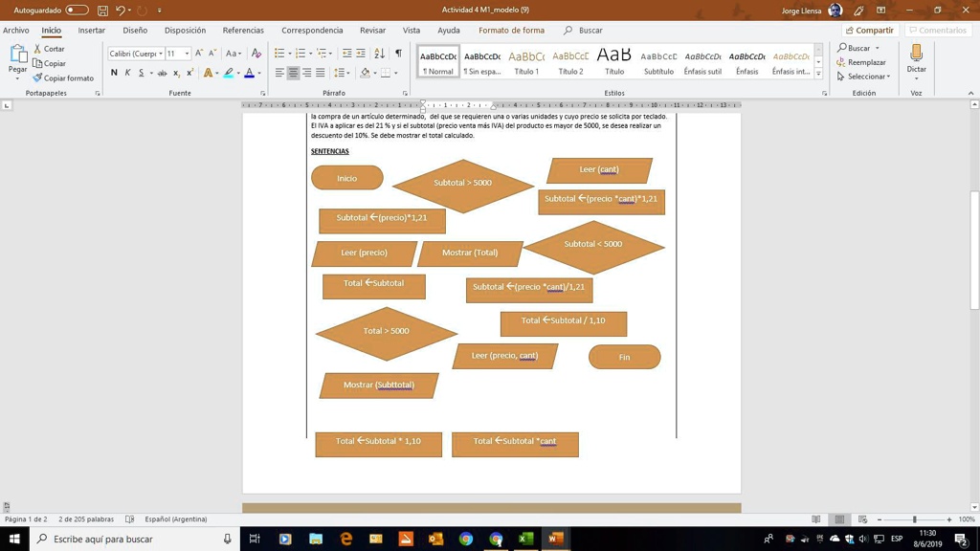The image size is (980, 551).
Task: Toggle underline formatting with S
Action: point(141,72)
